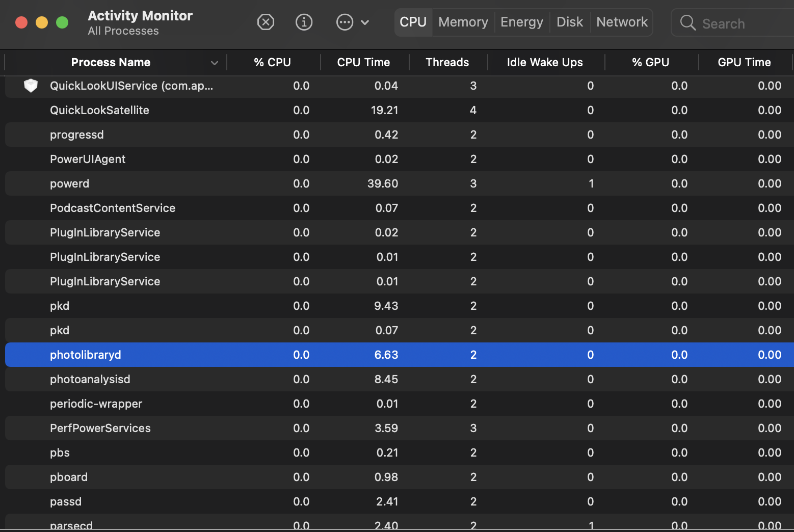Click CPU Time value 6.63 for photolibraryd
This screenshot has height=532, width=794.
[386, 355]
